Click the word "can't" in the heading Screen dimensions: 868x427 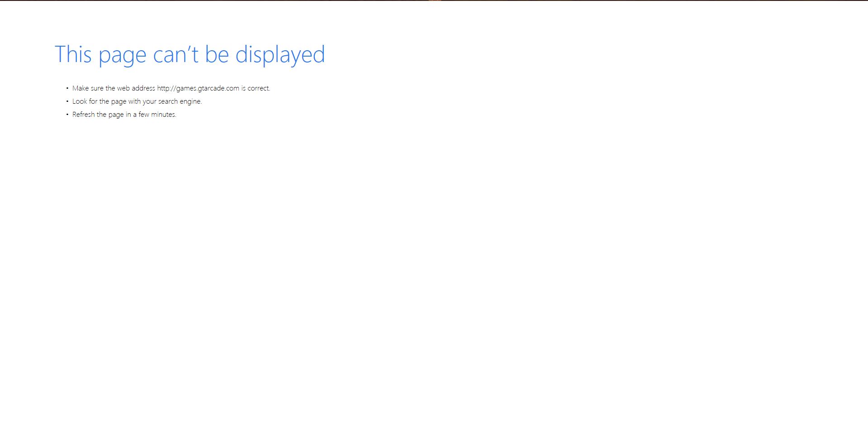[x=175, y=54]
